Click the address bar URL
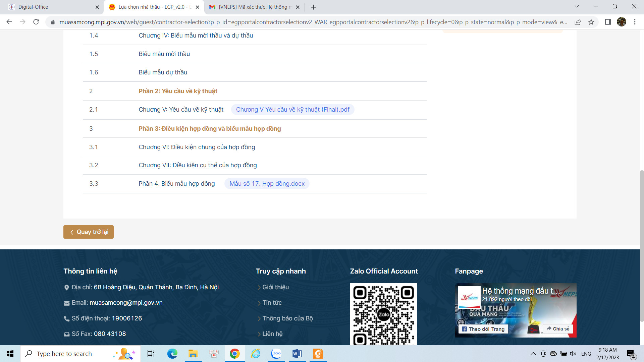The image size is (644, 362). point(313,22)
